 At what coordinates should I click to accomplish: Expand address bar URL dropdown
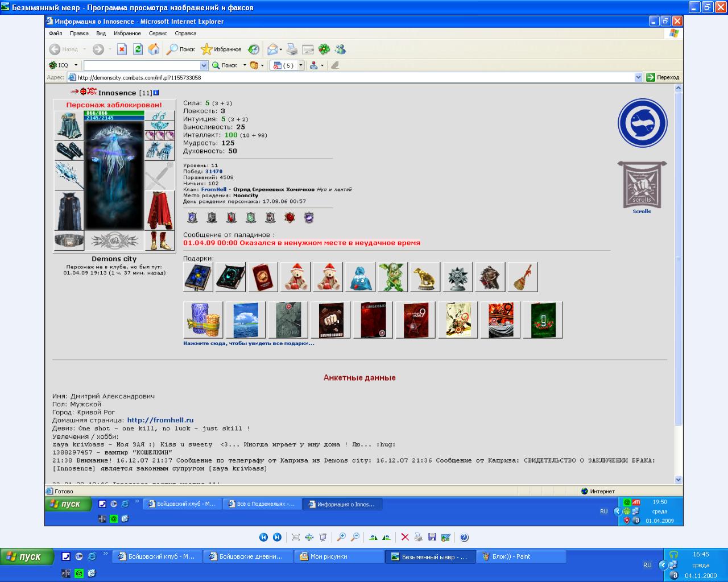[638, 77]
